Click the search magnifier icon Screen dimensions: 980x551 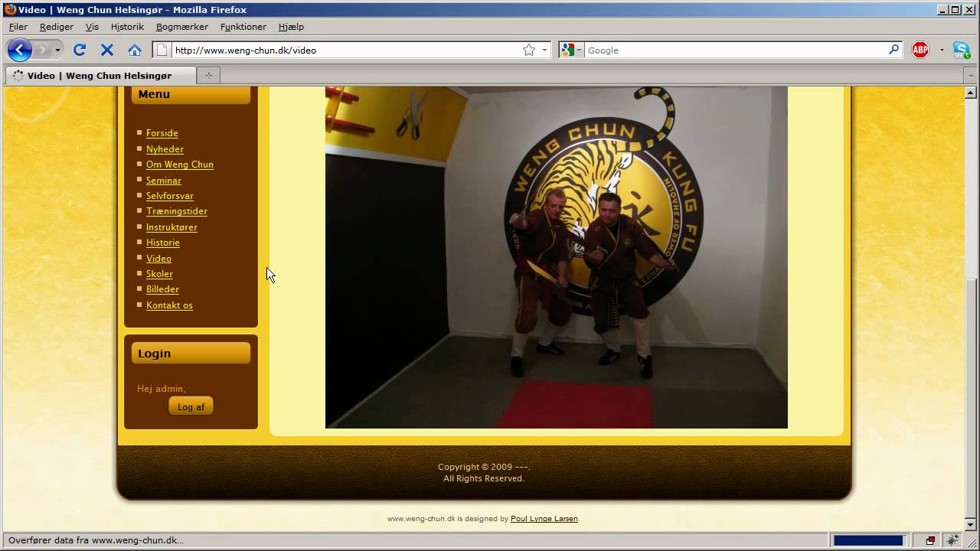tap(893, 50)
